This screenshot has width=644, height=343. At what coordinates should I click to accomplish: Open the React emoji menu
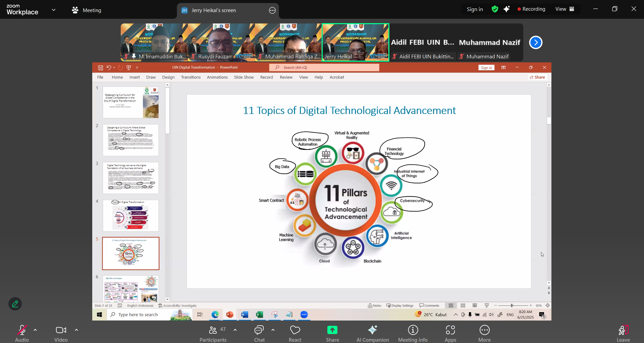point(295,333)
